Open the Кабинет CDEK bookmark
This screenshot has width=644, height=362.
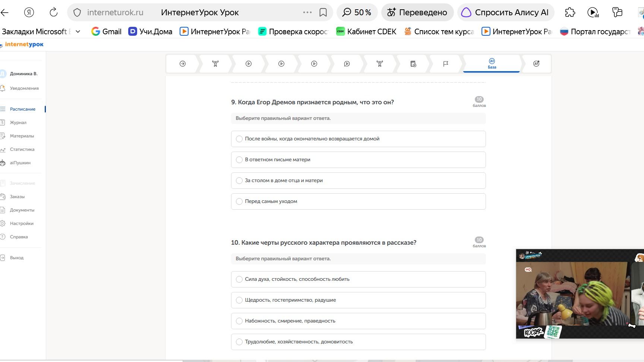point(366,32)
